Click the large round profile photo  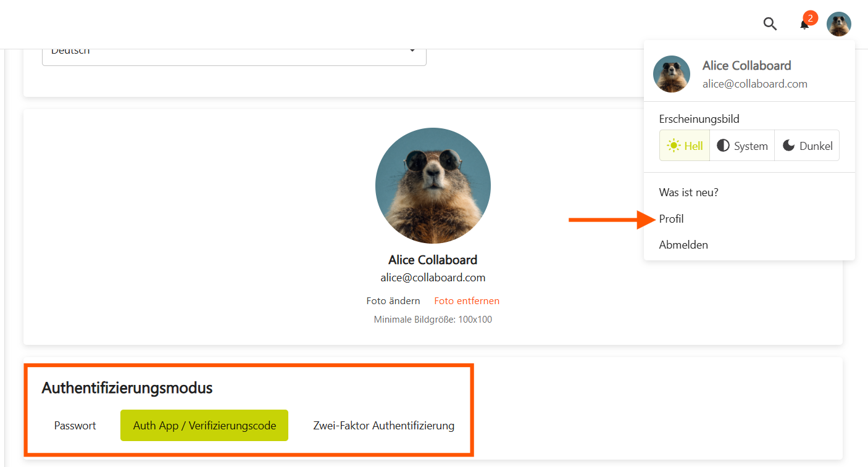click(433, 185)
